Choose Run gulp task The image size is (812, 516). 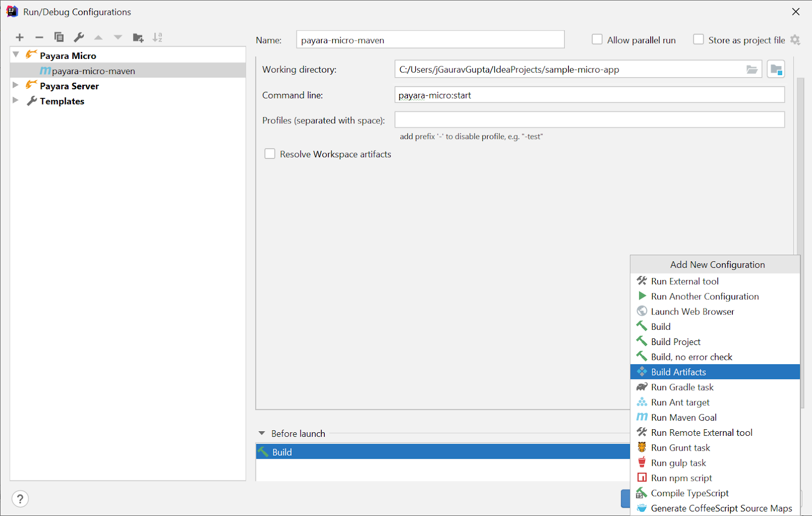[715, 463]
